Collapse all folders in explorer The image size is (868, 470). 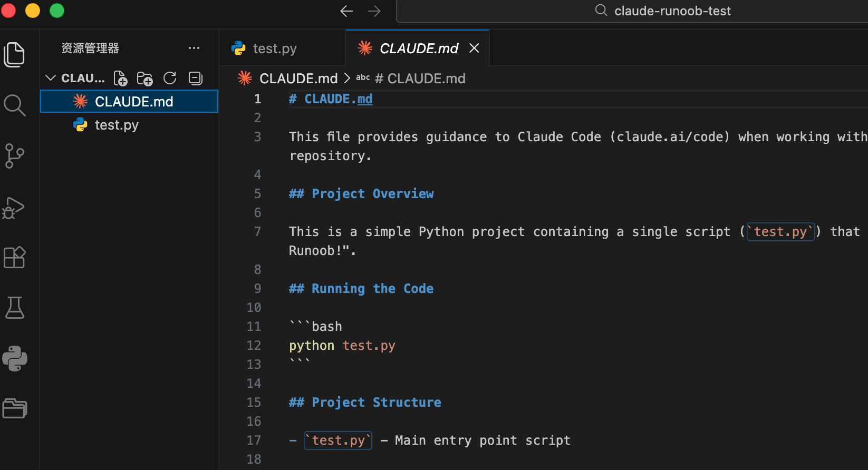[x=196, y=79]
